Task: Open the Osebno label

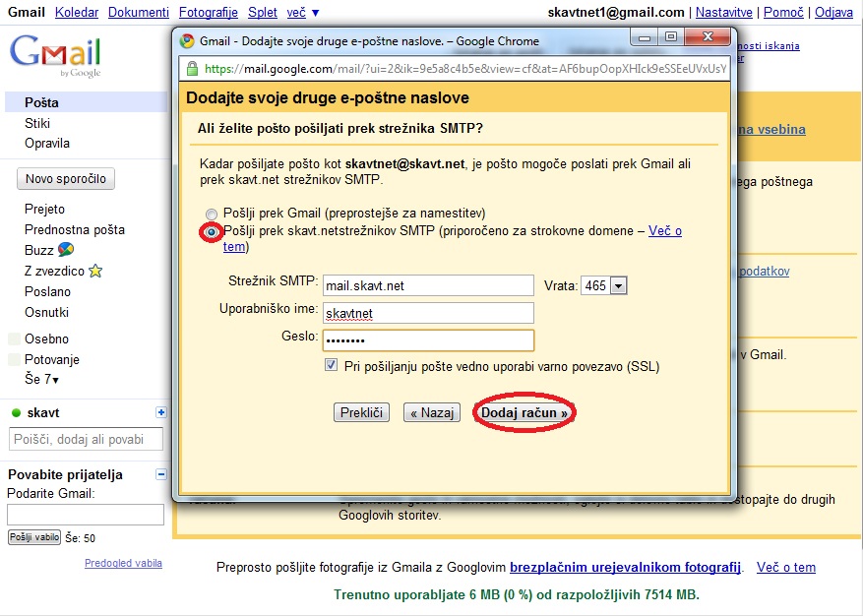Action: (47, 339)
